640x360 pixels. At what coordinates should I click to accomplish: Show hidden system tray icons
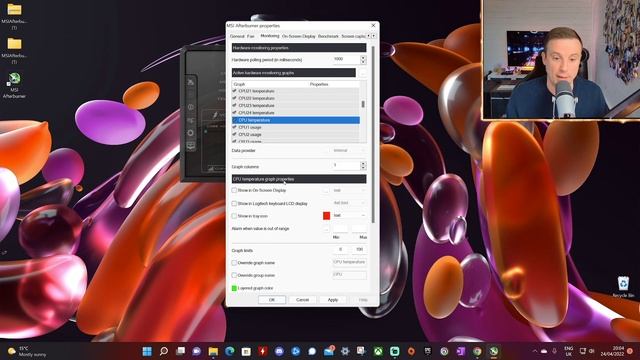click(535, 351)
